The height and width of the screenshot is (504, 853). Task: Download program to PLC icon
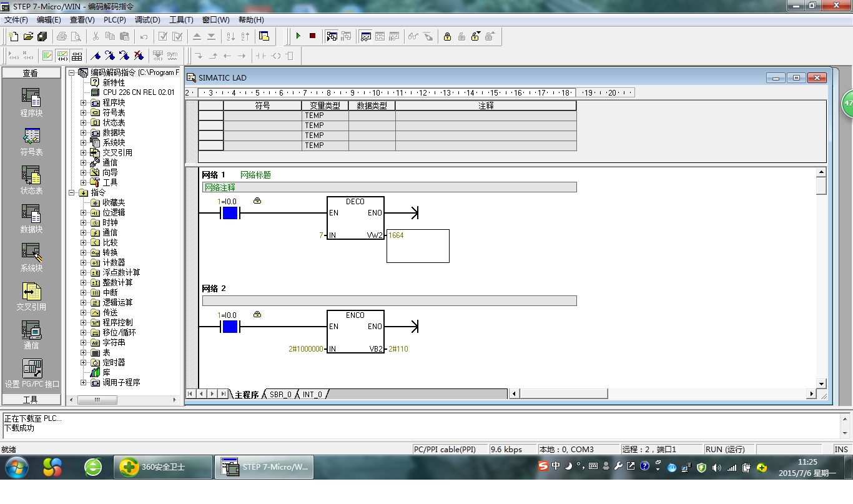[211, 37]
